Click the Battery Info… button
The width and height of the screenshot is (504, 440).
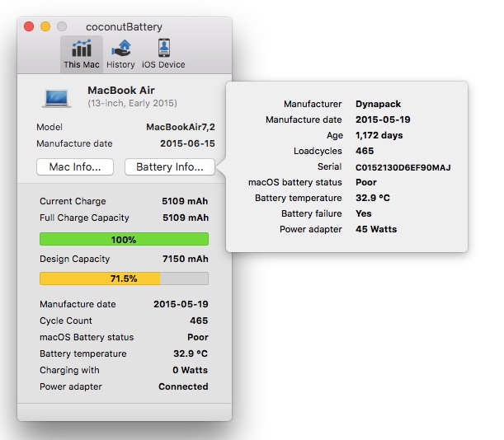170,166
